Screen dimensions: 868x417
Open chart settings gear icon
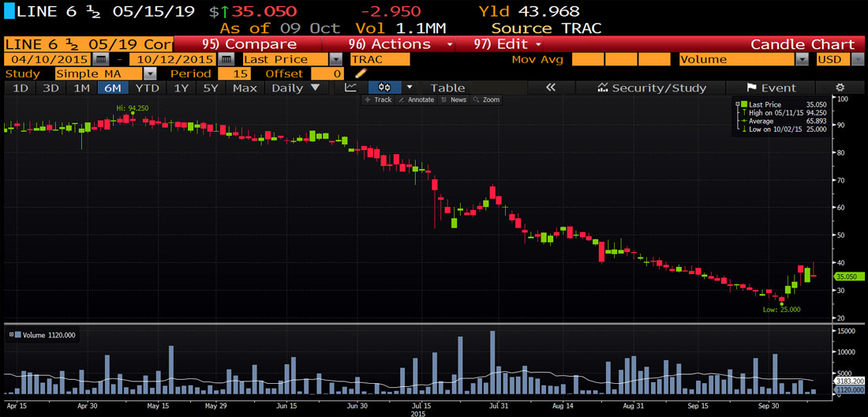(840, 88)
